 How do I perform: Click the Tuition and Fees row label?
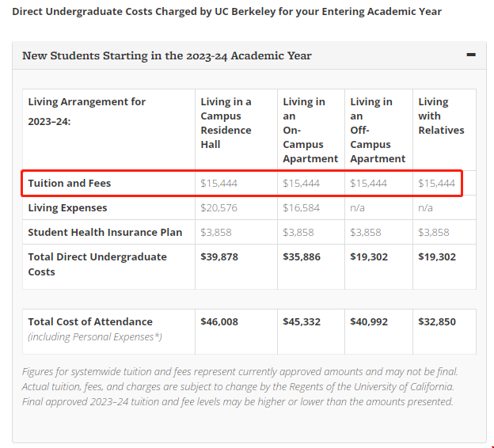[x=70, y=183]
